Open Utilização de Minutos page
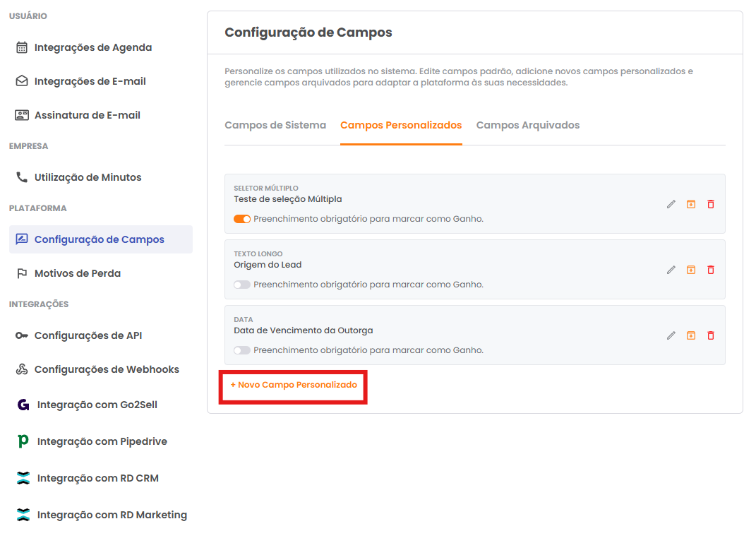 (88, 177)
